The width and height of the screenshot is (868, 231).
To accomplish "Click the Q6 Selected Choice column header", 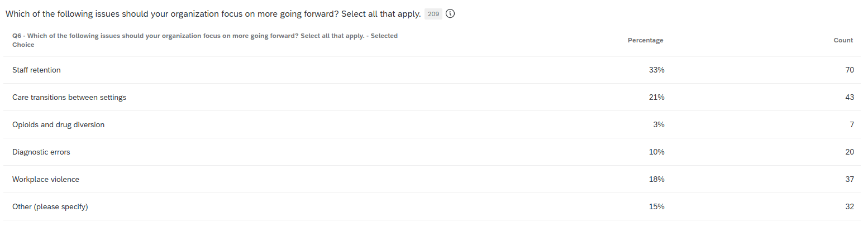I will [205, 40].
